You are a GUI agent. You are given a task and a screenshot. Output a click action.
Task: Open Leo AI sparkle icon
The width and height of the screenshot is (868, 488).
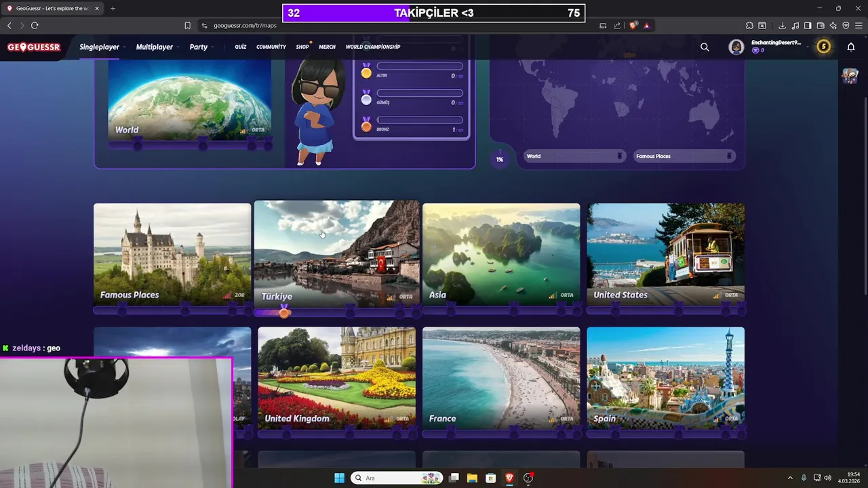coord(833,26)
